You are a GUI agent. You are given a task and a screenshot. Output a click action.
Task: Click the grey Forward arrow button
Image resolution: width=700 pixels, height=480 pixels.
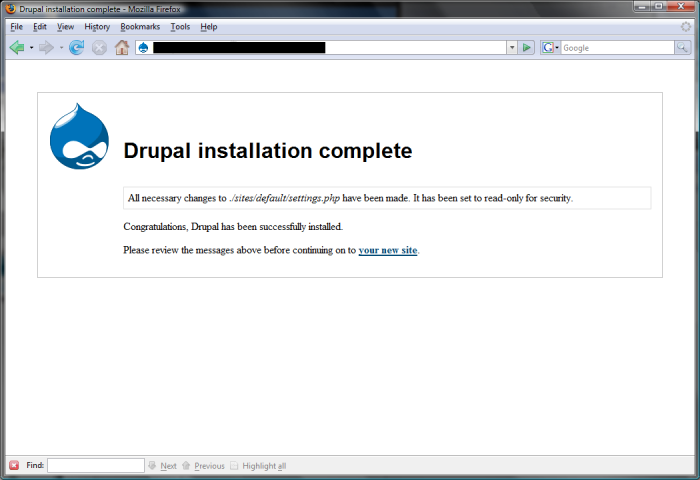click(x=46, y=47)
